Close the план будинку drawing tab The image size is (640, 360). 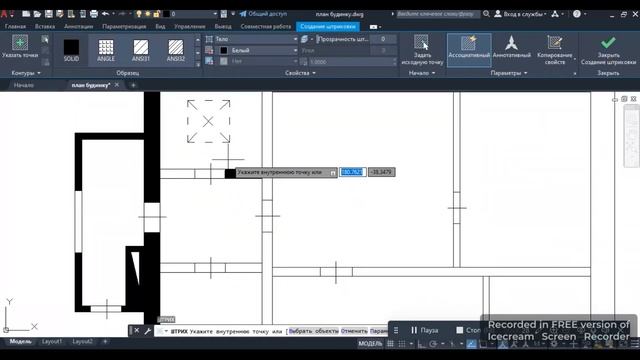coord(117,84)
